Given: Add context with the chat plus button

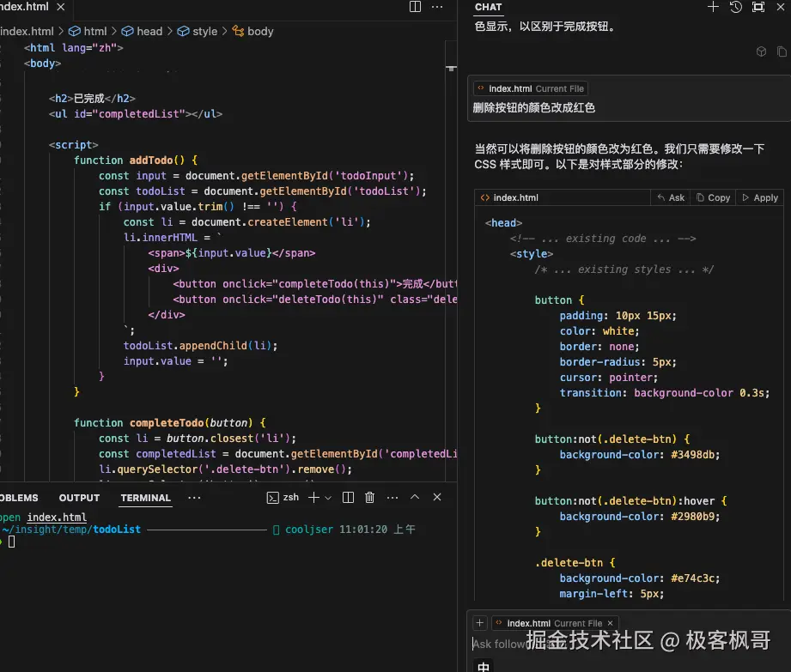Looking at the screenshot, I should 480,623.
